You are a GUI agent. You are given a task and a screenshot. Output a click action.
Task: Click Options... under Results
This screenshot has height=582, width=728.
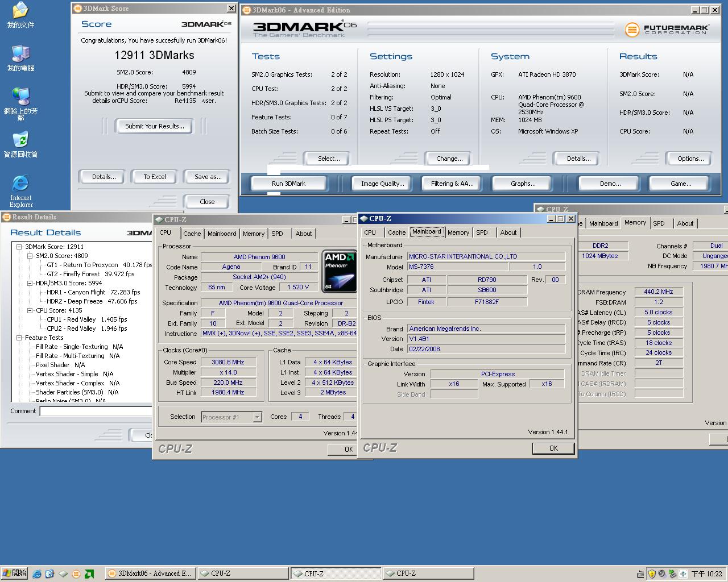[x=690, y=159]
